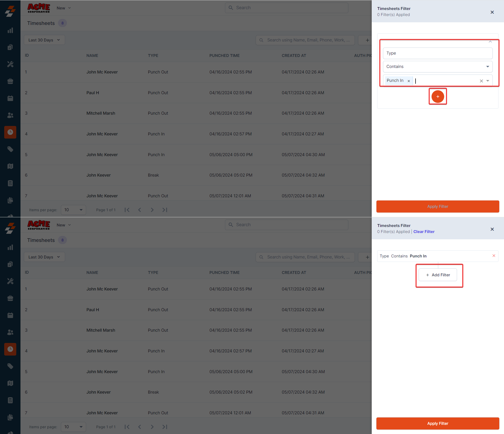Open the Contains operator dropdown

[438, 67]
